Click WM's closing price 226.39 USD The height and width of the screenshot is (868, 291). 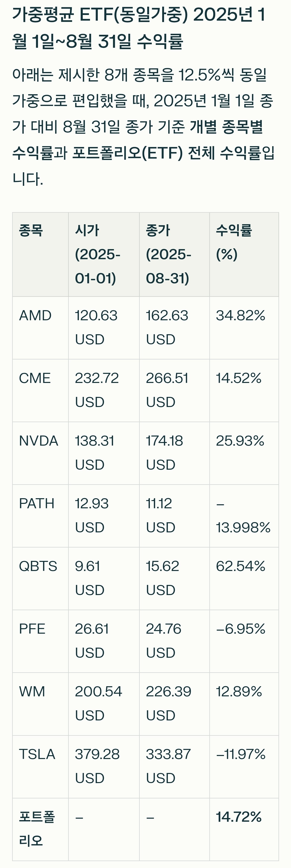tap(168, 703)
